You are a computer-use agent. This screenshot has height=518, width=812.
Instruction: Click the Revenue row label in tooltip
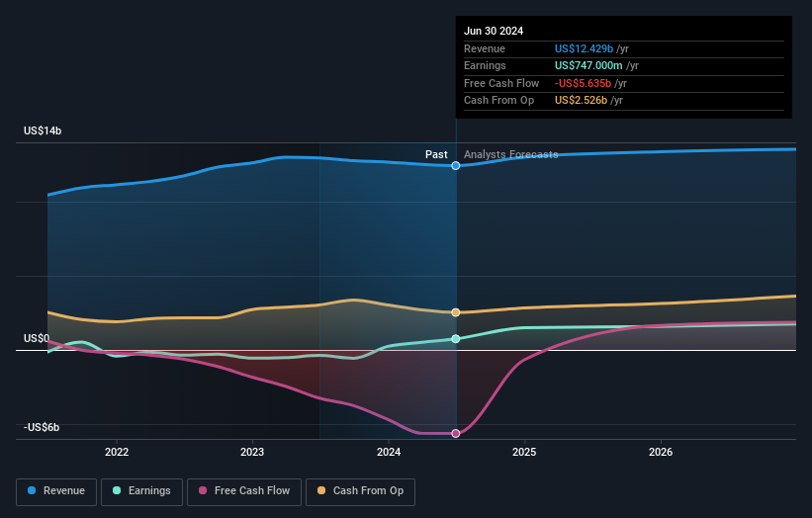point(485,48)
